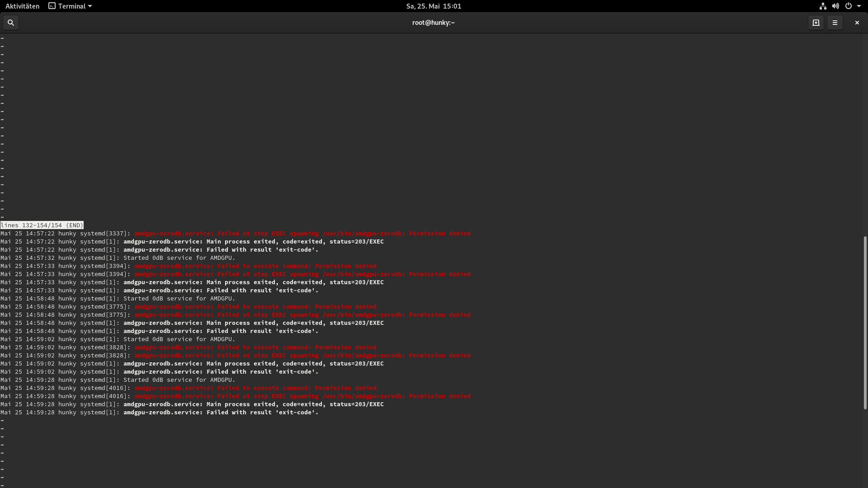This screenshot has height=488, width=868.
Task: Close the terminal window
Action: point(857,23)
